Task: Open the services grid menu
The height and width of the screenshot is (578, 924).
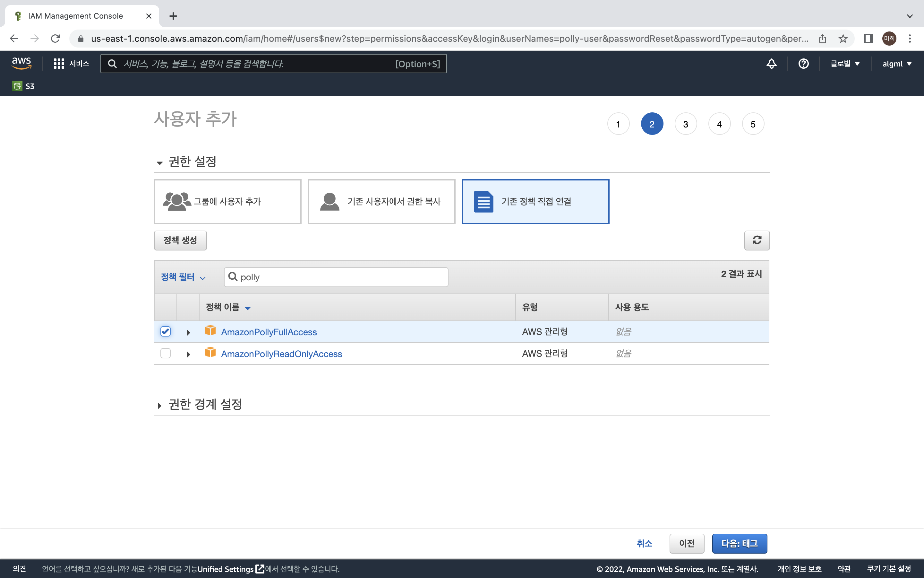Action: pyautogui.click(x=59, y=64)
